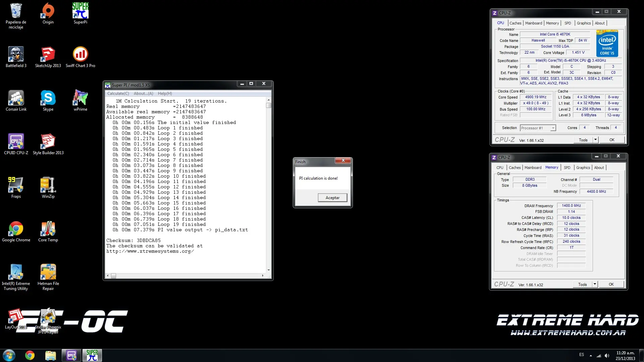
Task: Click OK in the bottom CPU-Z window
Action: tap(611, 285)
